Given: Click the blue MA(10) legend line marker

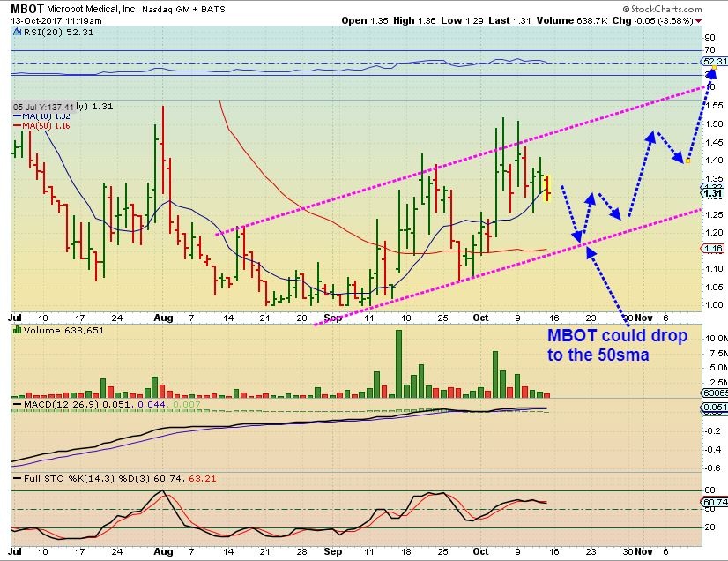Looking at the screenshot, I should pos(18,116).
